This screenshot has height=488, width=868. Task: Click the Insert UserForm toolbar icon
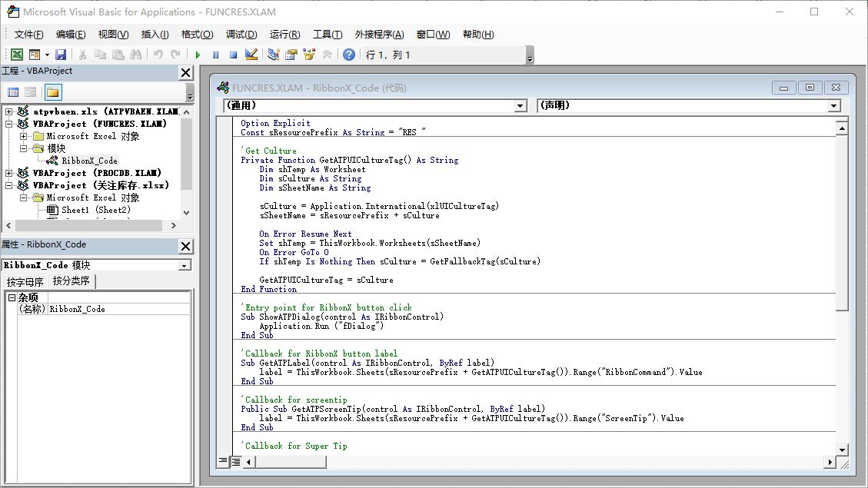35,55
